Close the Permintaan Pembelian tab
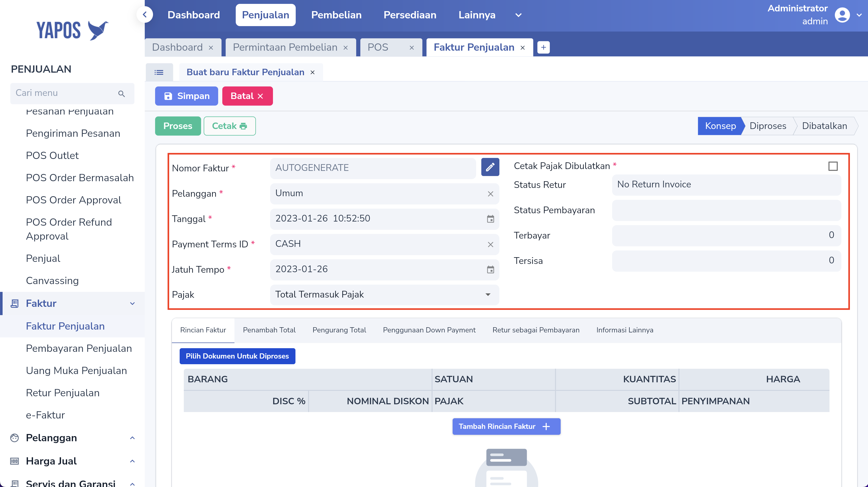This screenshot has width=868, height=487. pyautogui.click(x=345, y=48)
